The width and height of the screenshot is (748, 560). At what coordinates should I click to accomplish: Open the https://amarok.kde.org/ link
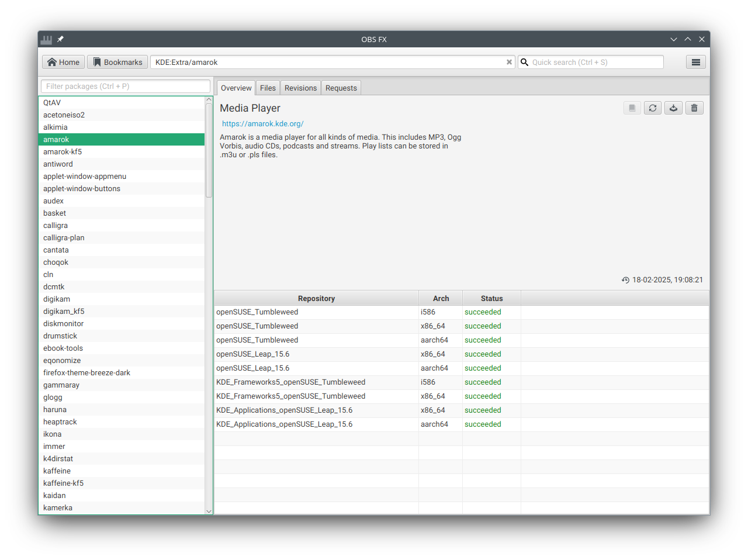click(x=263, y=124)
